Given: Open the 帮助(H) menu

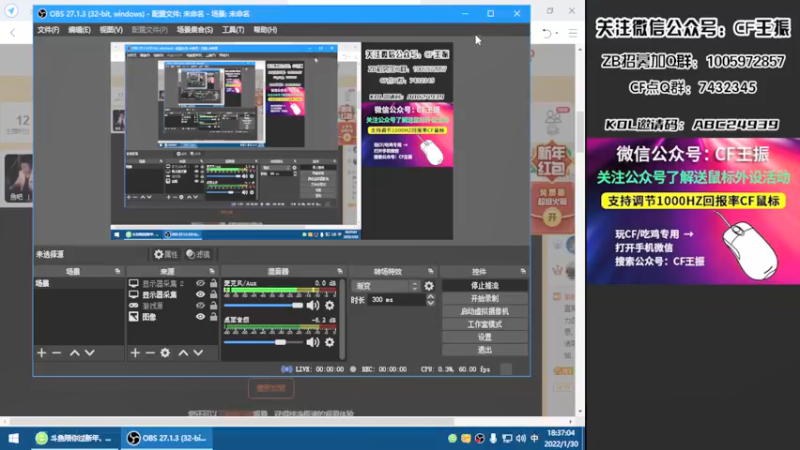Looking at the screenshot, I should click(x=265, y=30).
